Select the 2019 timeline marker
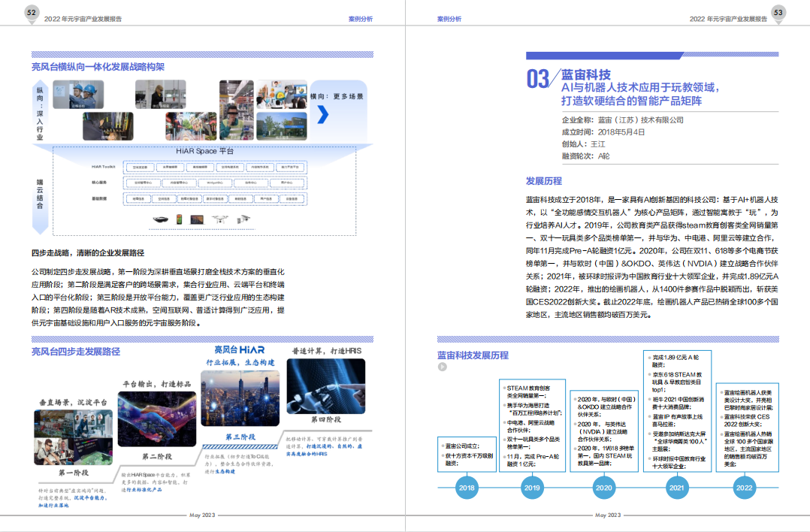Screen dimensions: 810x532 click(x=532, y=488)
